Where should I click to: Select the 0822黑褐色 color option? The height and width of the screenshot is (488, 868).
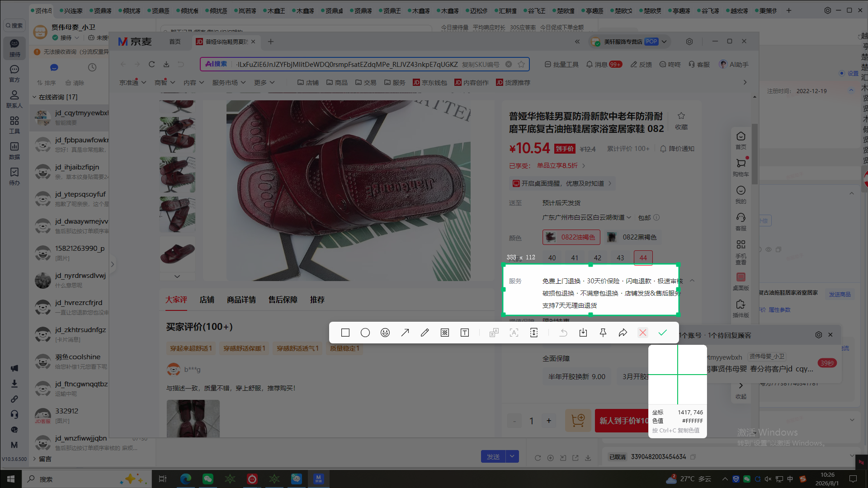click(x=632, y=237)
